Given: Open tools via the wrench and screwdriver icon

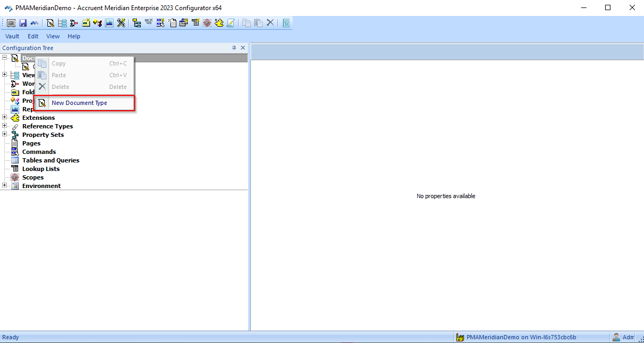Looking at the screenshot, I should click(121, 23).
